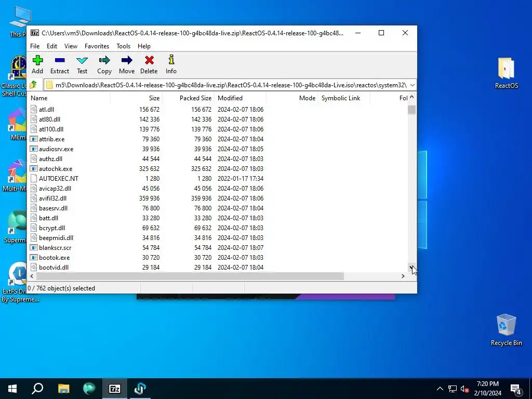This screenshot has width=532, height=399.
Task: Sort by Symbolic Link column header
Action: (x=344, y=98)
